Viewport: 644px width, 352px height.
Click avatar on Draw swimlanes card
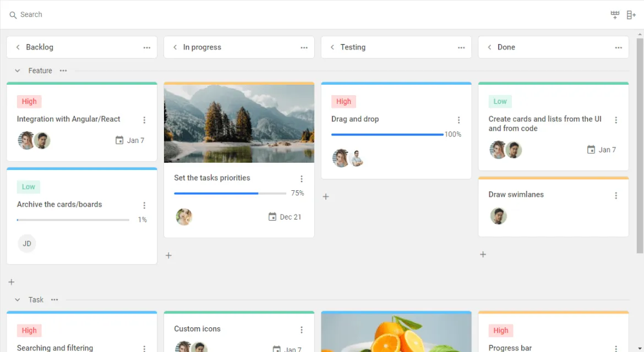[498, 216]
